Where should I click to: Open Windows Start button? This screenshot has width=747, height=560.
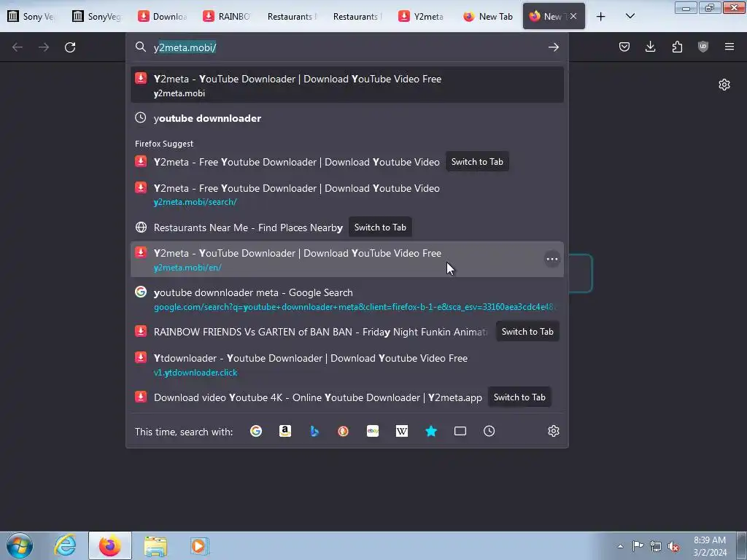click(20, 545)
